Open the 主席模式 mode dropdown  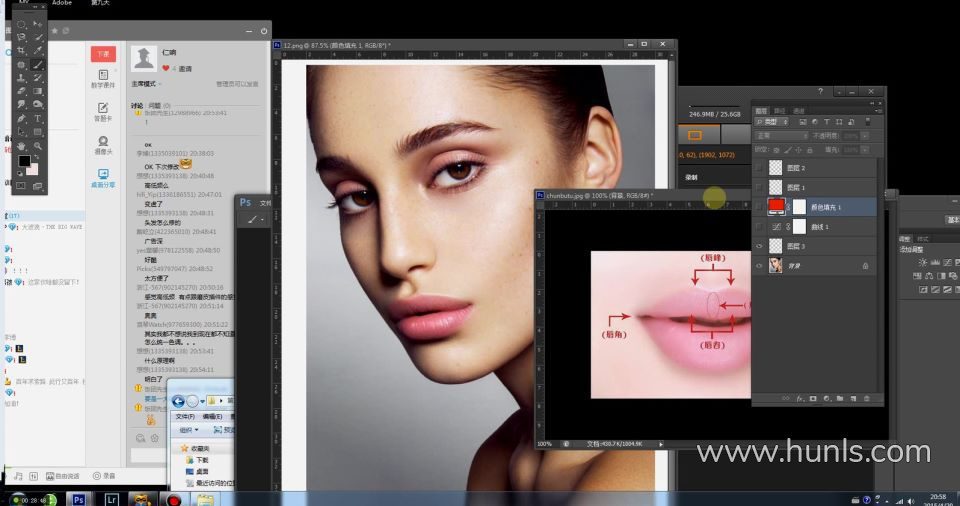tap(146, 84)
